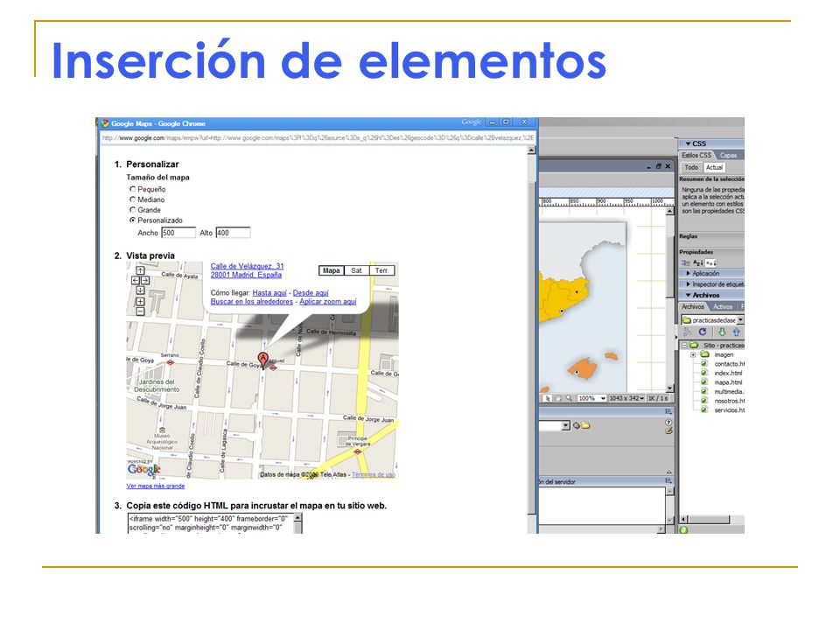Image resolution: width=840 pixels, height=630 pixels.
Task: Click the point-to-file target icon in Dreamweaver
Action: point(577,426)
